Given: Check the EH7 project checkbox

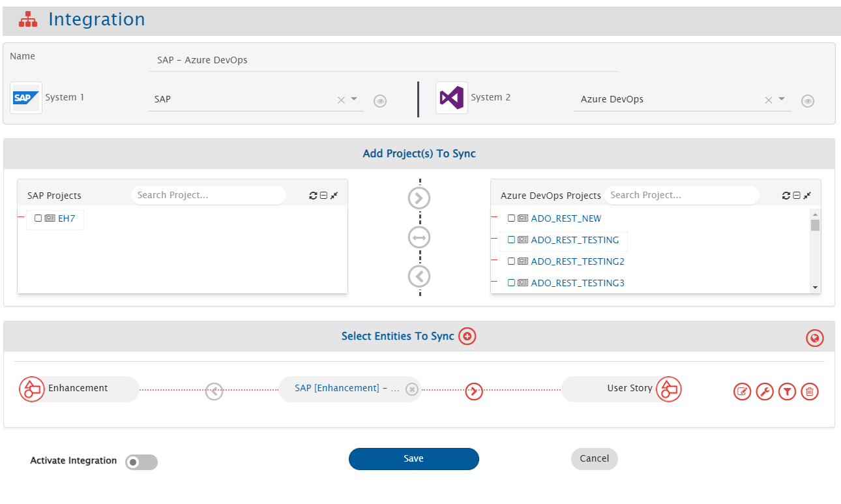Looking at the screenshot, I should pyautogui.click(x=38, y=218).
